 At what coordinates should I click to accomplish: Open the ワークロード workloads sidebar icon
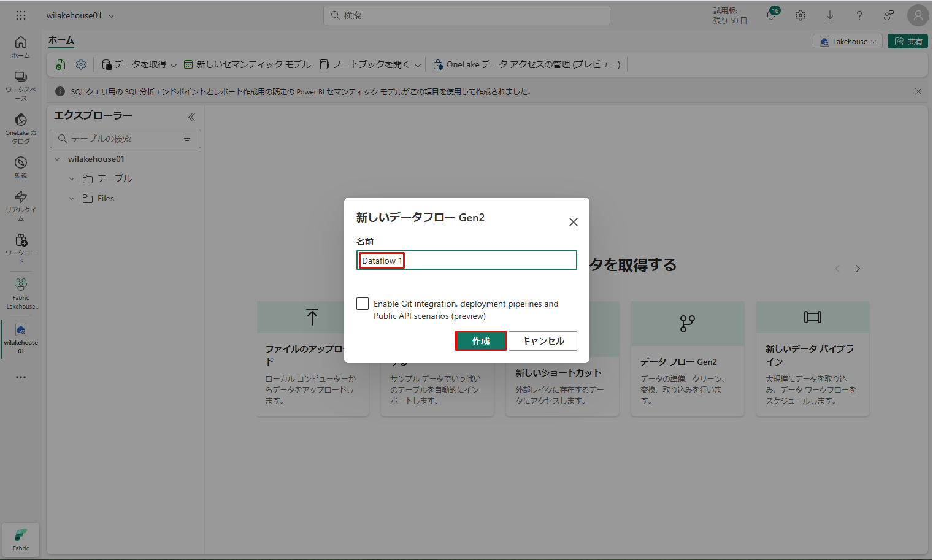[x=21, y=248]
